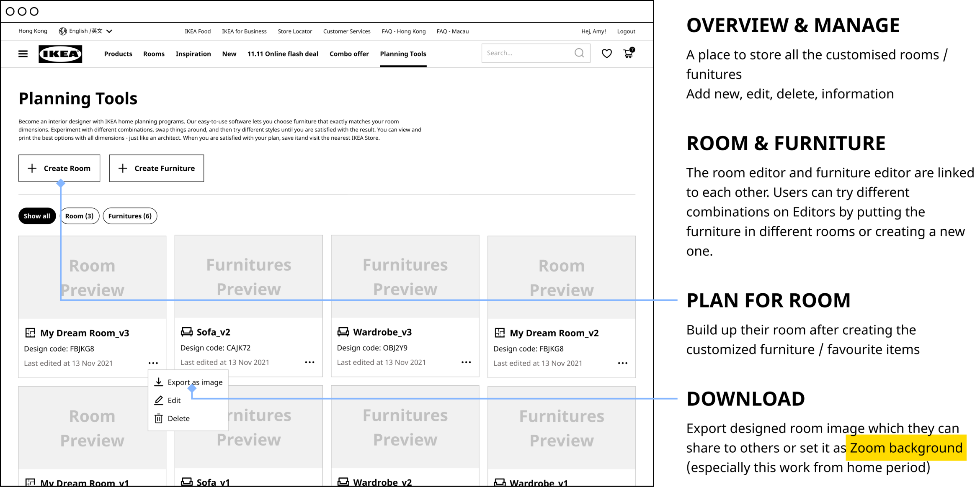Click the Create Room button
Image resolution: width=980 pixels, height=487 pixels.
pos(59,168)
